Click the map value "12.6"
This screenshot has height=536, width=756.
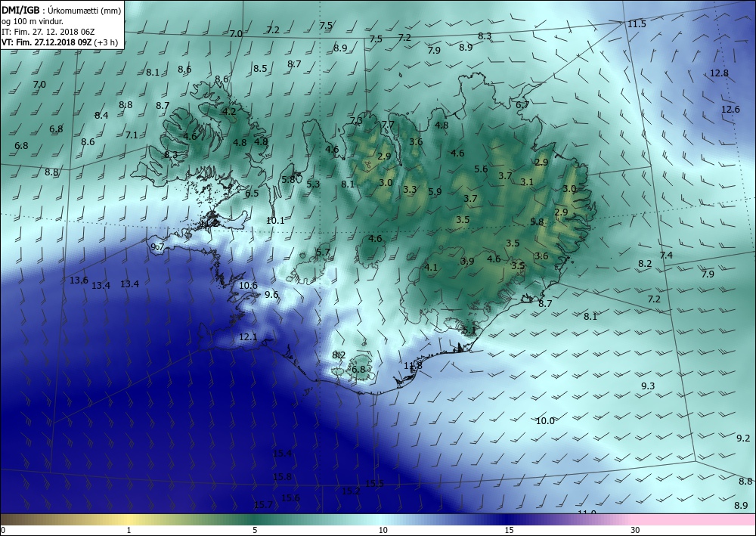730,110
